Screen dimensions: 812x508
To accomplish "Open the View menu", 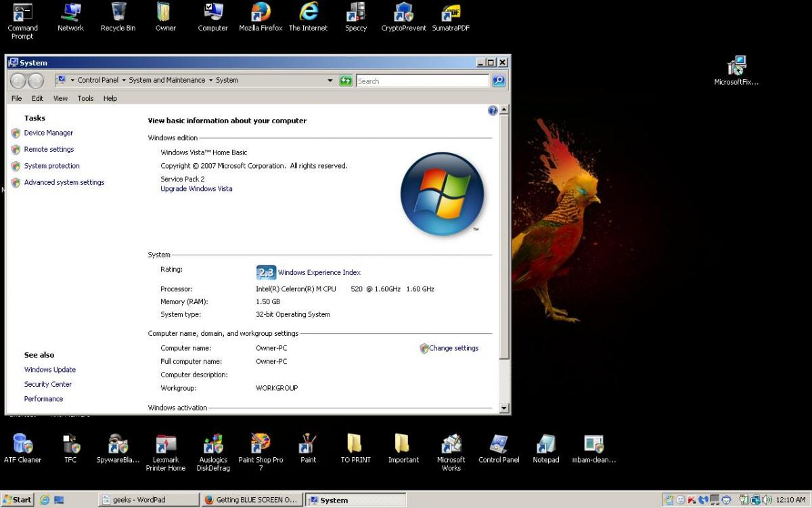I will [x=60, y=98].
